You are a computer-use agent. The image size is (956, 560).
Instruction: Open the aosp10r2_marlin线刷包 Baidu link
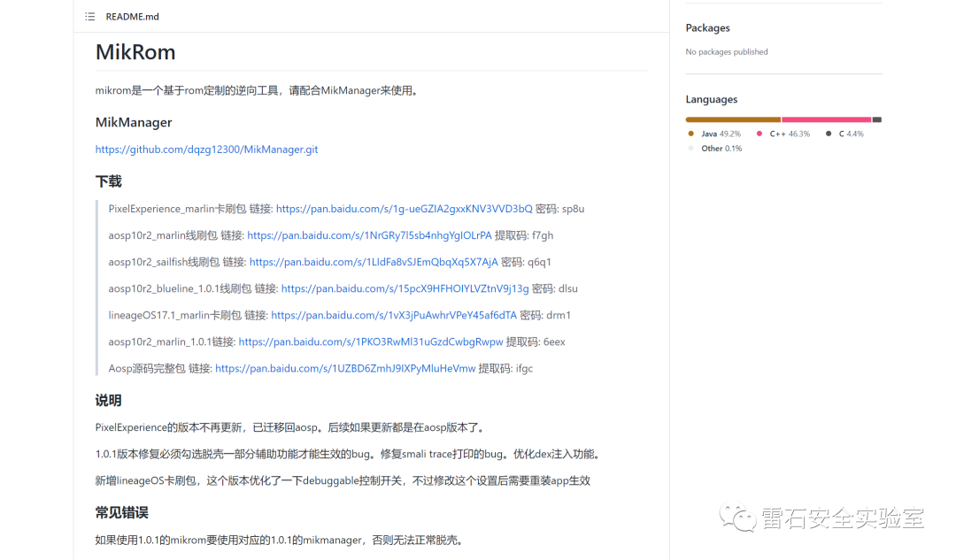tap(369, 235)
